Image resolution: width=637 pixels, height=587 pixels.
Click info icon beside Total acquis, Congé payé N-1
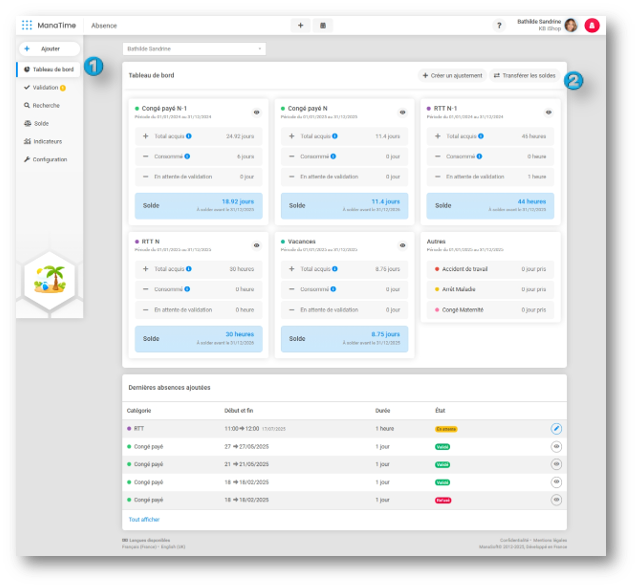tap(189, 136)
